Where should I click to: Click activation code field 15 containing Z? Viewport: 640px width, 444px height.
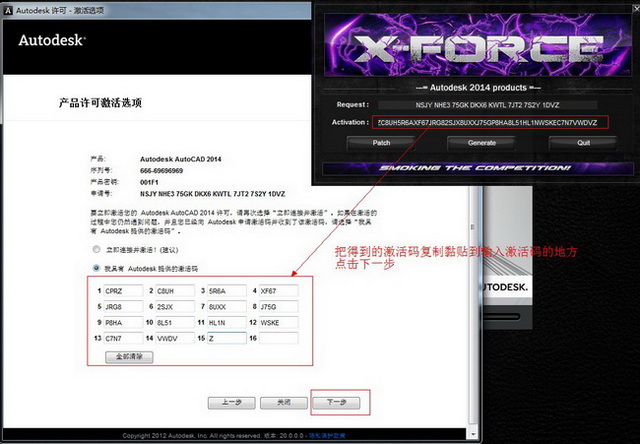click(x=227, y=339)
